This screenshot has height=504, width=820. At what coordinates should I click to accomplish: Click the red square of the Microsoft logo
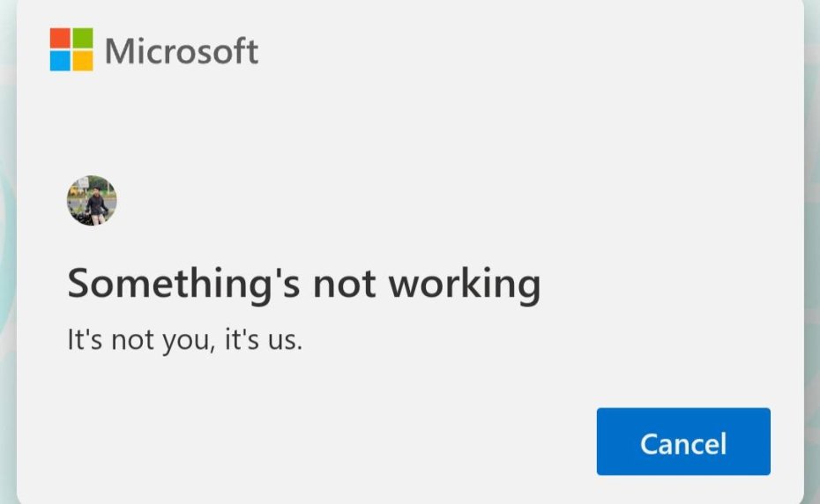pos(60,38)
